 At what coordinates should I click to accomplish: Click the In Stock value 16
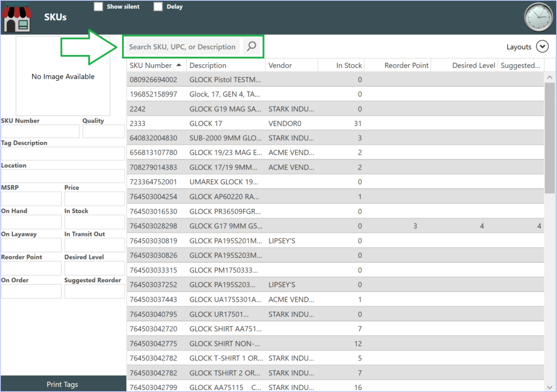pyautogui.click(x=358, y=387)
